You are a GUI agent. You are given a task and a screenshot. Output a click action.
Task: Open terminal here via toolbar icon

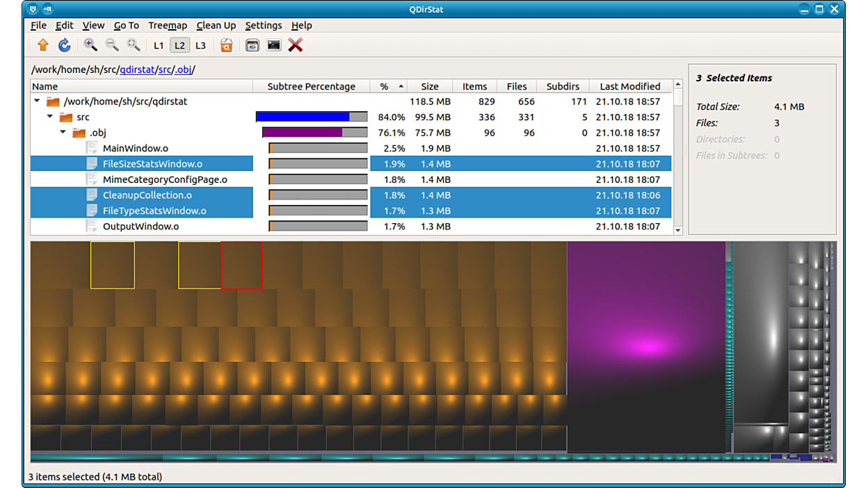274,45
